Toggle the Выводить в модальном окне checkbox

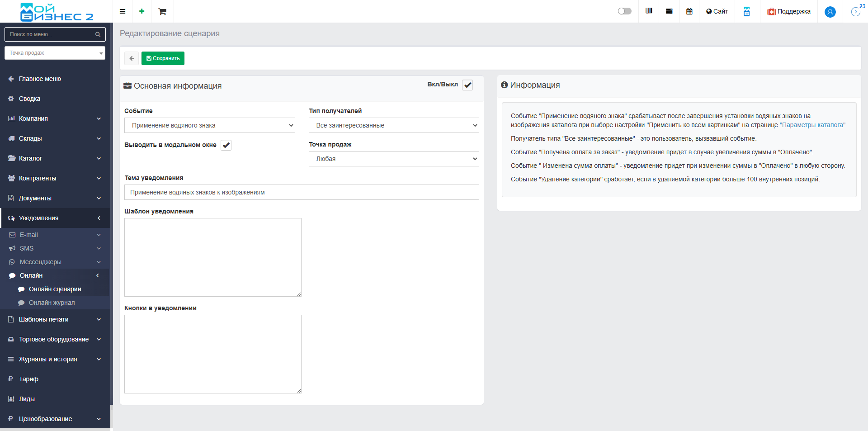226,145
